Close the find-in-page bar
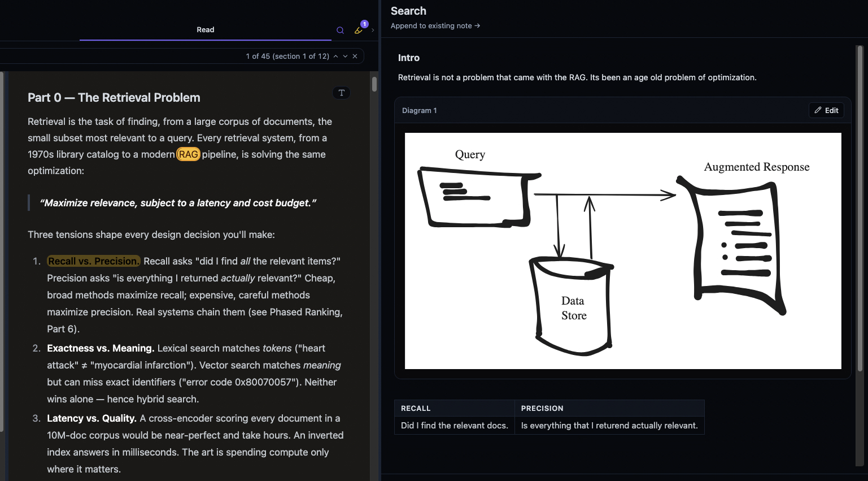This screenshot has width=868, height=481. click(355, 57)
